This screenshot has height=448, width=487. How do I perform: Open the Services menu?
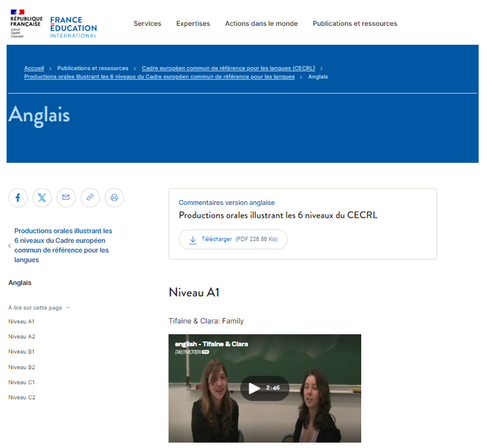(147, 24)
